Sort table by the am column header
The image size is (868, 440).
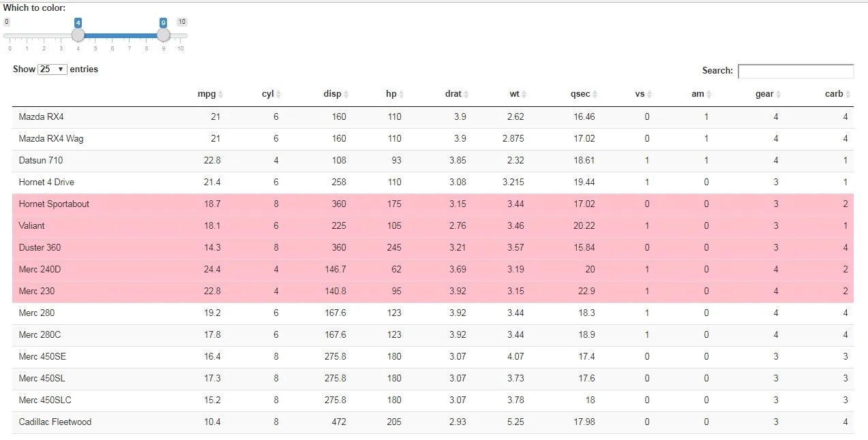pos(698,94)
